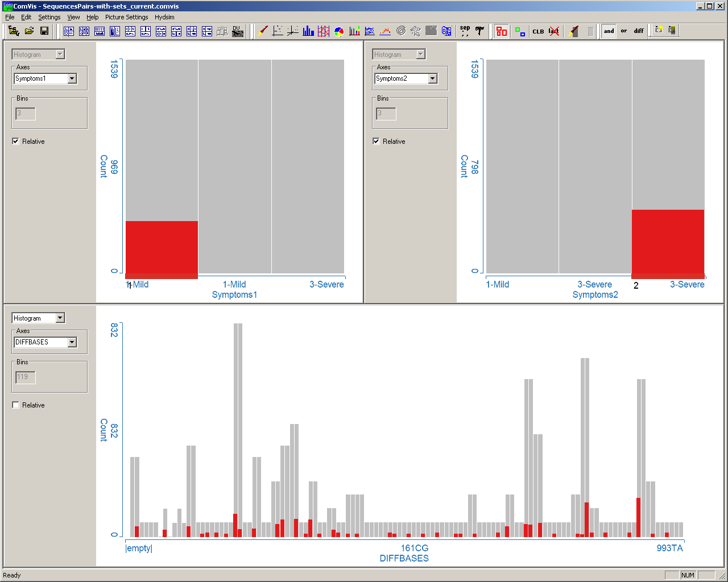Click the Save floppy disk icon
728x582 pixels.
point(44,31)
